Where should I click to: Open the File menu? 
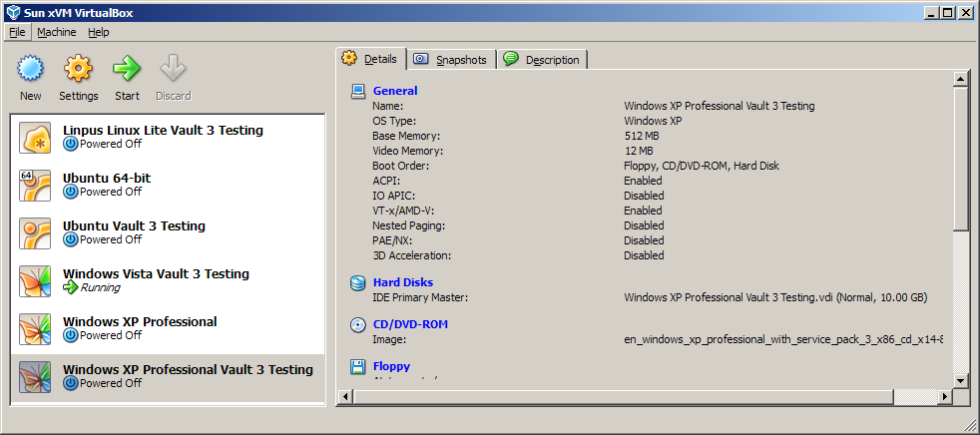[17, 32]
